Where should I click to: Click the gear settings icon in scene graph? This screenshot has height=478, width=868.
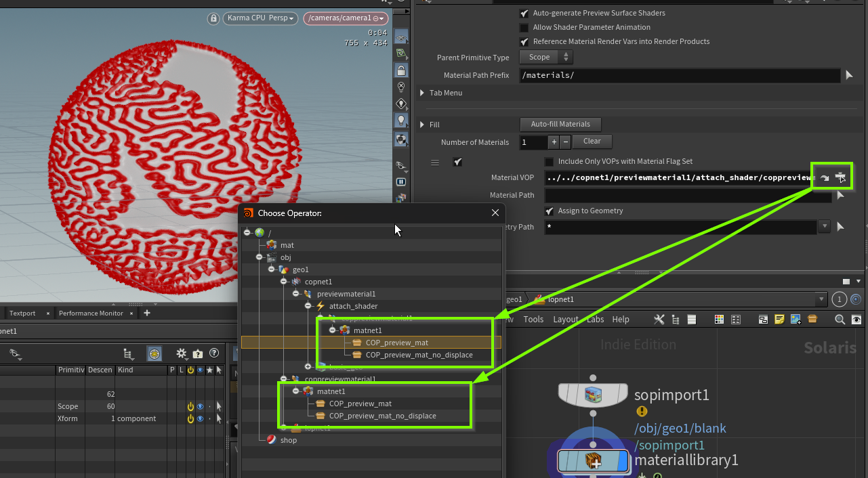tap(182, 353)
